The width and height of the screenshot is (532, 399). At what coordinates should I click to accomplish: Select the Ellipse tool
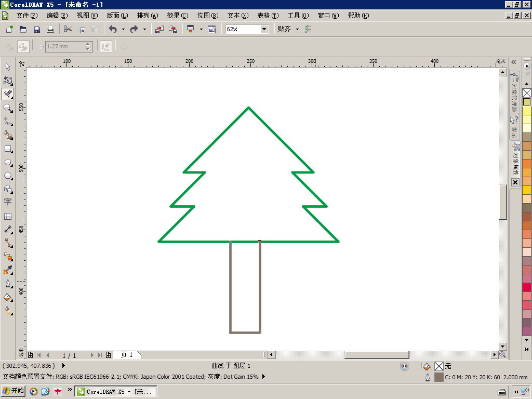(8, 163)
